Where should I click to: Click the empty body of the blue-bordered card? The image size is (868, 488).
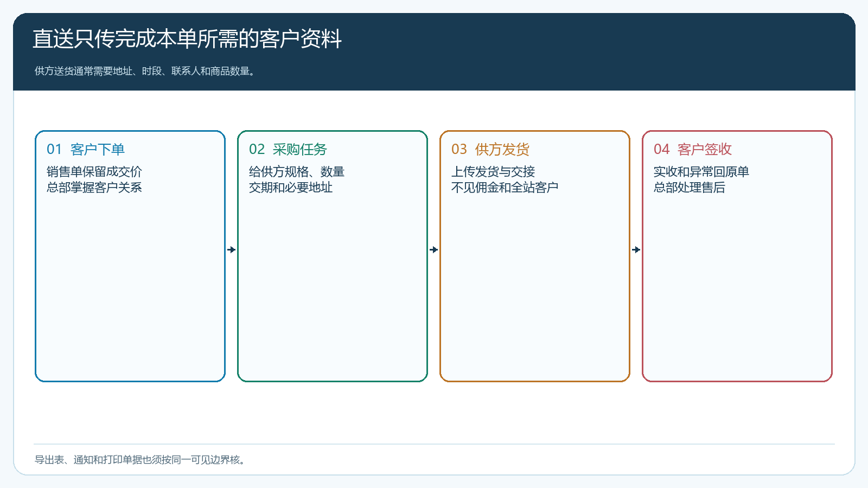[130, 287]
